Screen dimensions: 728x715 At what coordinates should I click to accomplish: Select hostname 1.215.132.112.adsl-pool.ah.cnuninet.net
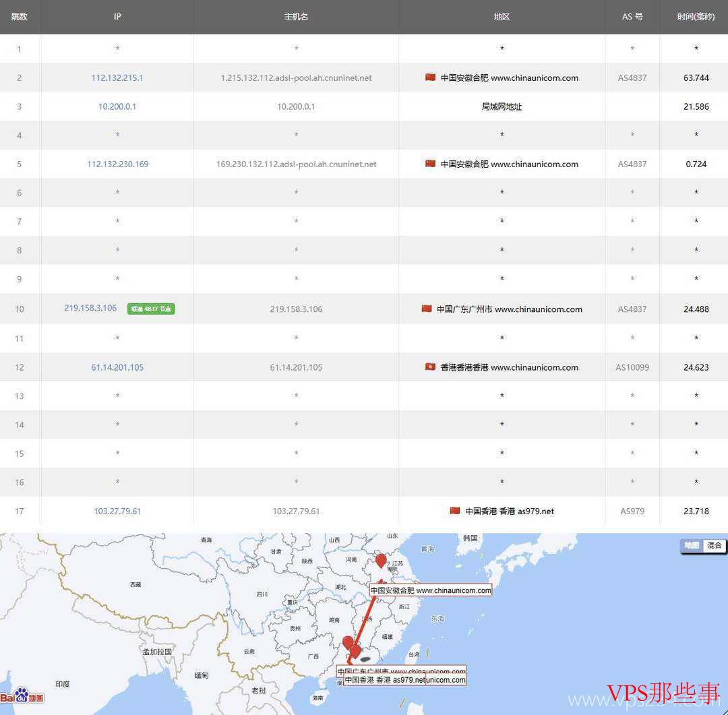click(x=296, y=77)
